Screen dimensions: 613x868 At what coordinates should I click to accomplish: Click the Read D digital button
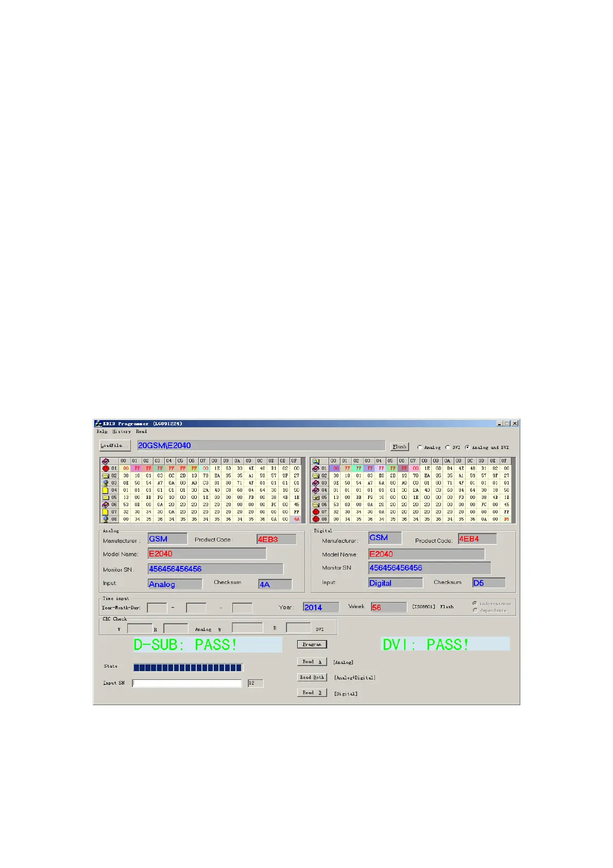coord(312,693)
